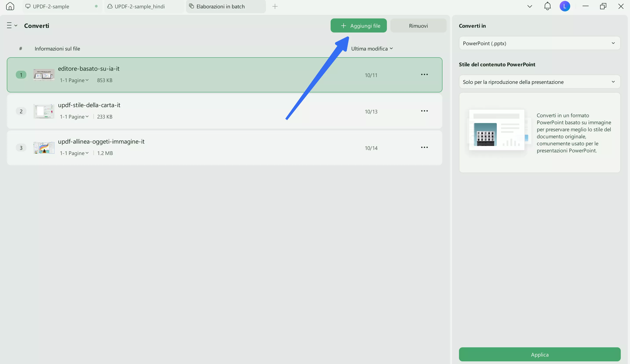The width and height of the screenshot is (630, 364).
Task: Open page range for editore-basato-su-ia-it
Action: (74, 80)
